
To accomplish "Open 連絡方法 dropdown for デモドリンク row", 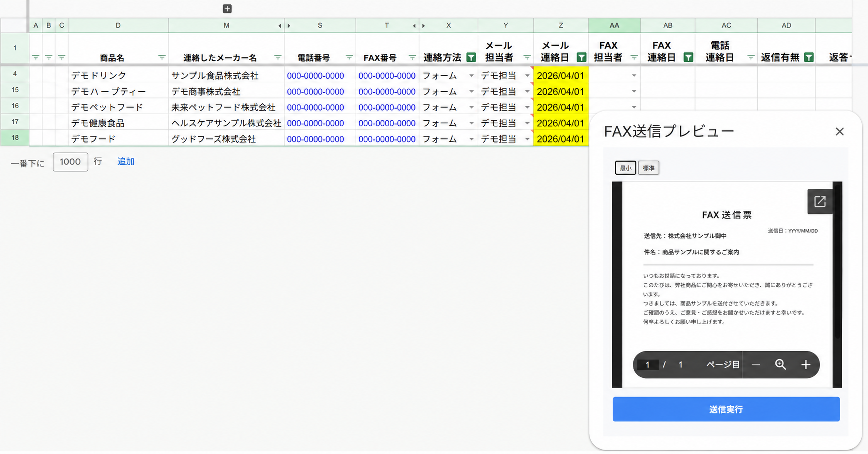I will click(471, 76).
